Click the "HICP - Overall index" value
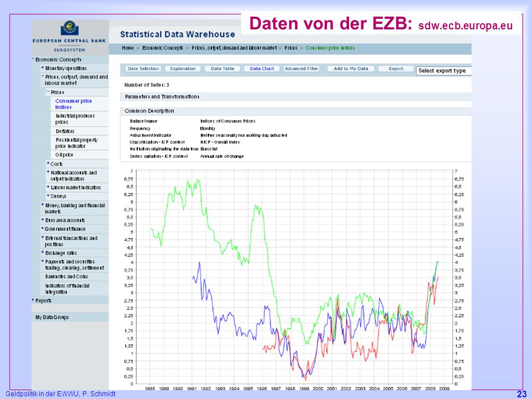 tap(220, 142)
